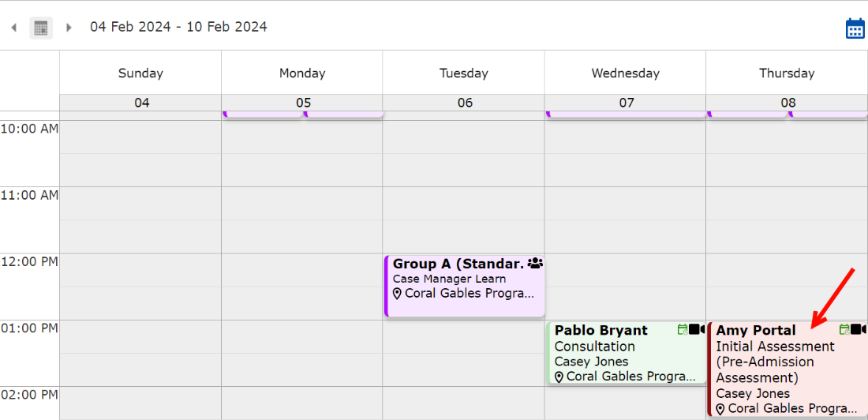Click the group icon on Group A
This screenshot has width=868, height=420.
pyautogui.click(x=535, y=264)
